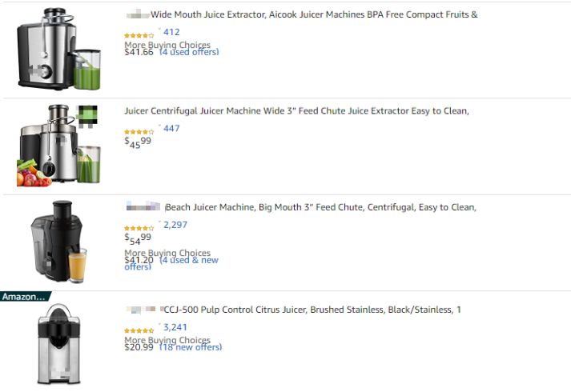The image size is (571, 392).
Task: Click the Aicook juicer star rating
Action: click(x=139, y=36)
